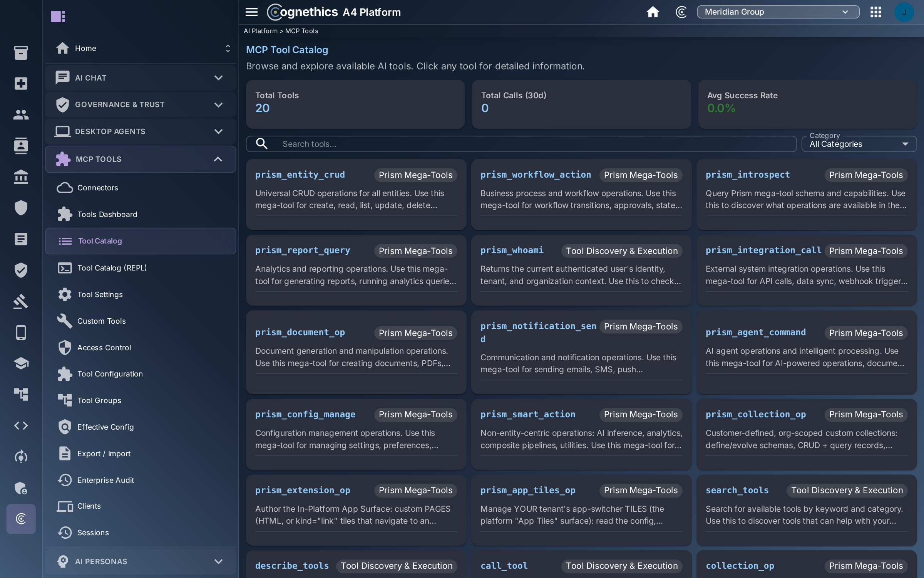The width and height of the screenshot is (924, 578).
Task: Click the contact badge icon in left rail
Action: click(21, 146)
